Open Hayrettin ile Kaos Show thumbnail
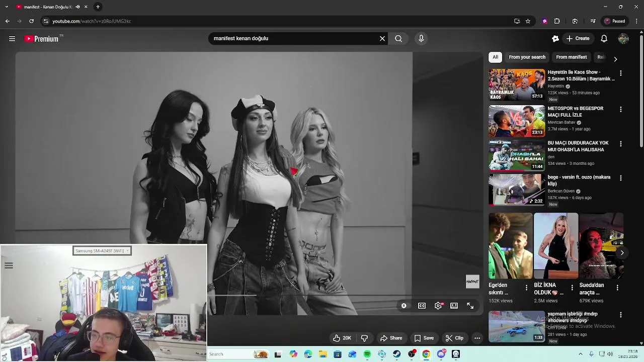The height and width of the screenshot is (362, 644). point(517,84)
